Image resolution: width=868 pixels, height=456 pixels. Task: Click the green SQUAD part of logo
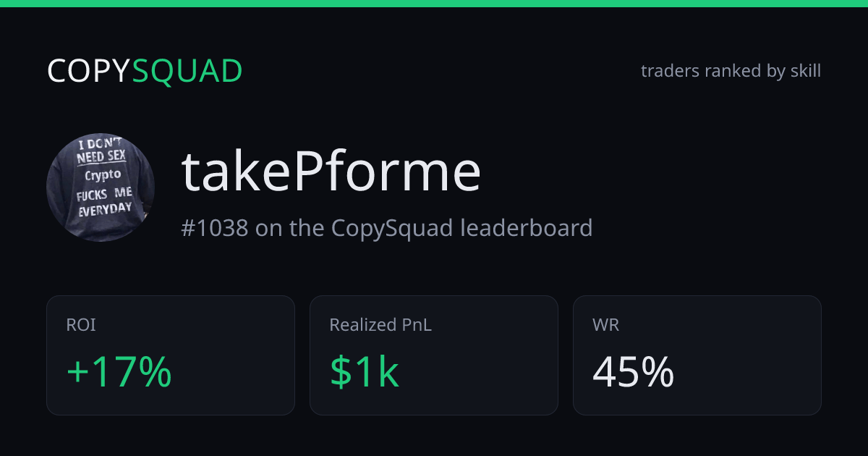point(187,71)
